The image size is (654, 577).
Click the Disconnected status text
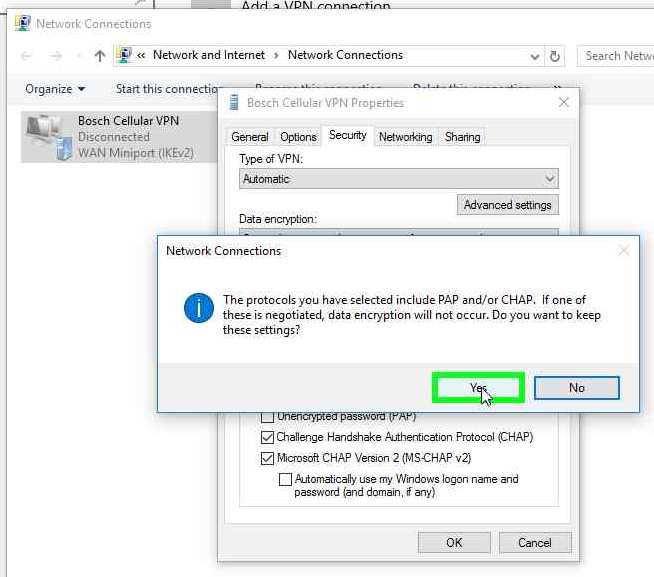click(113, 137)
